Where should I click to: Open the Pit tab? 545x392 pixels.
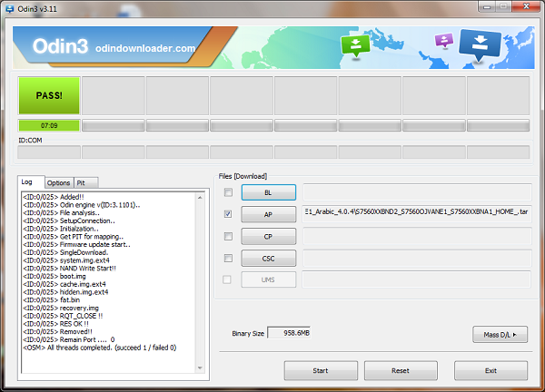click(x=85, y=183)
